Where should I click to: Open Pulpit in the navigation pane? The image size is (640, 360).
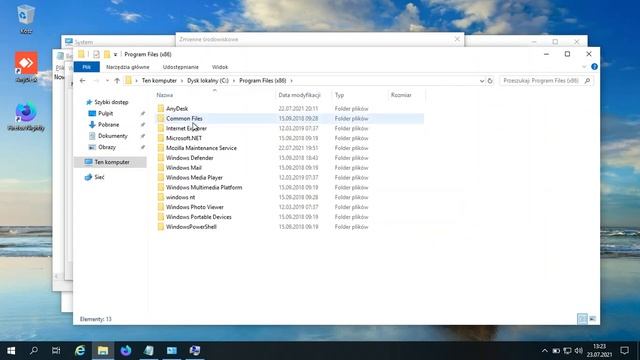[101, 113]
